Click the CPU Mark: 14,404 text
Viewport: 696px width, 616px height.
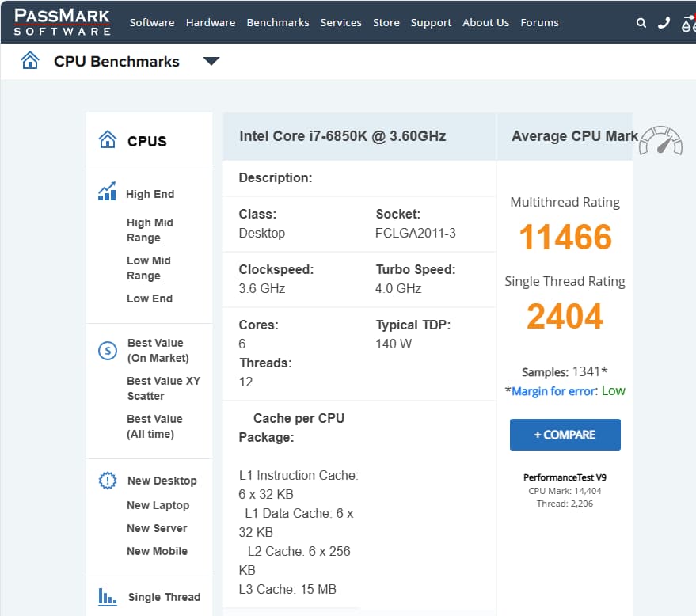click(565, 491)
